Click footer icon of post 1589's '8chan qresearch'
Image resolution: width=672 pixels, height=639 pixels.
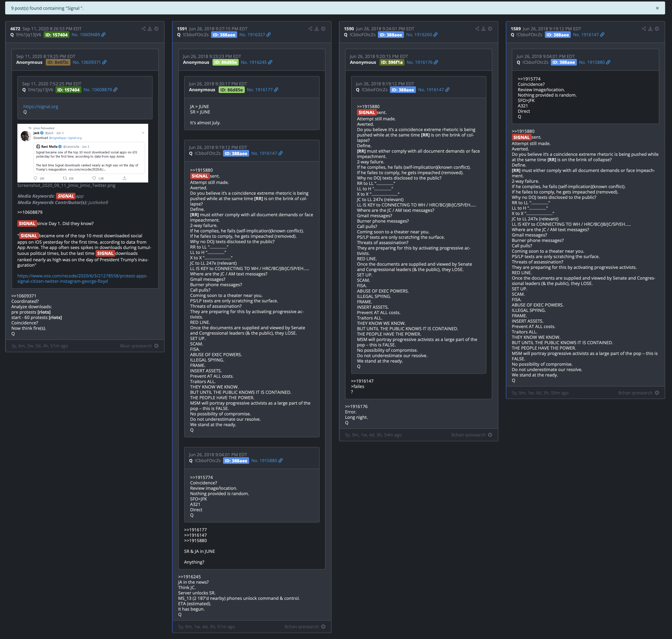tap(657, 393)
